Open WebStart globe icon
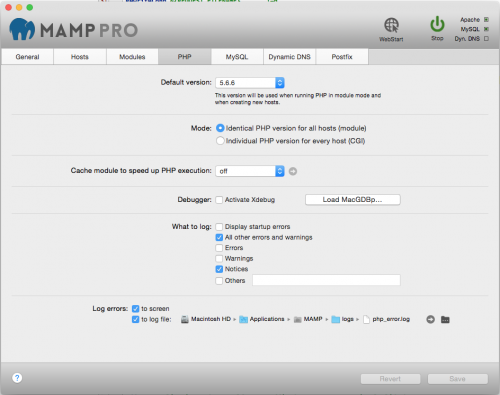The width and height of the screenshot is (500, 395). (x=391, y=25)
